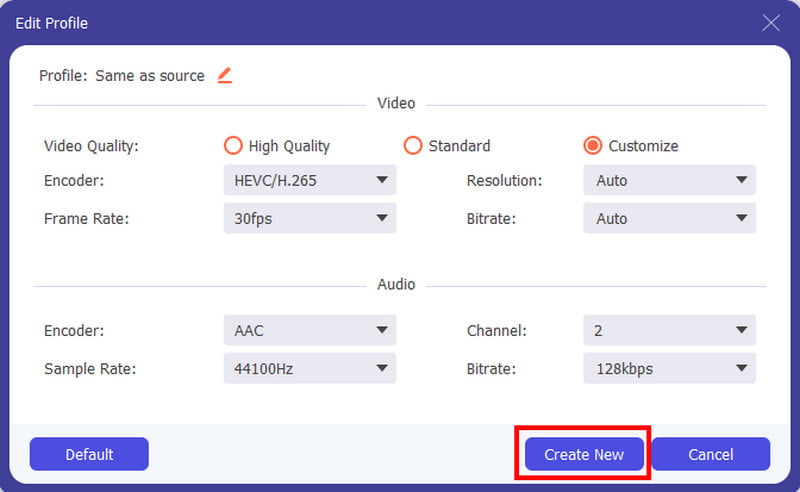Click the arrow on the Sample Rate combo box
The width and height of the screenshot is (800, 492).
(x=382, y=368)
